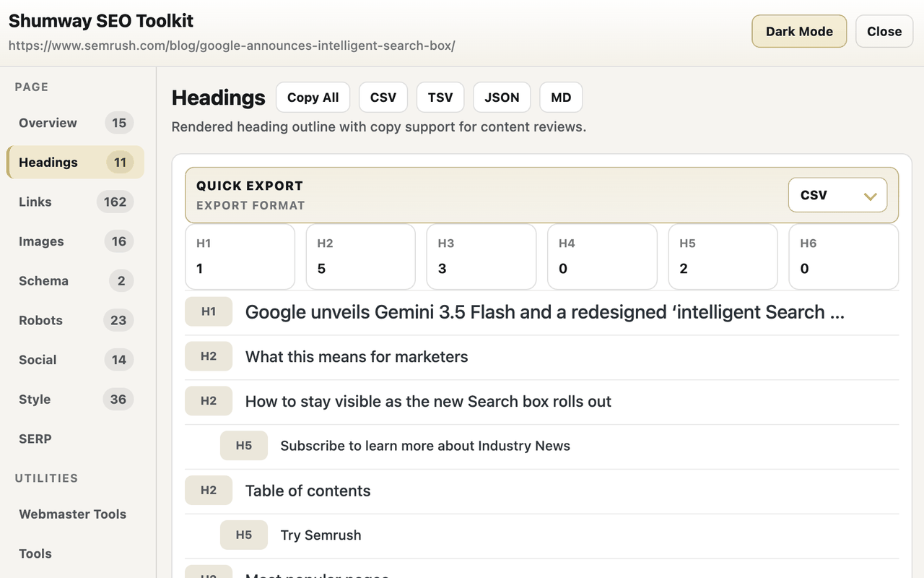This screenshot has height=578, width=924.
Task: Export headings with the CSV button
Action: click(383, 98)
